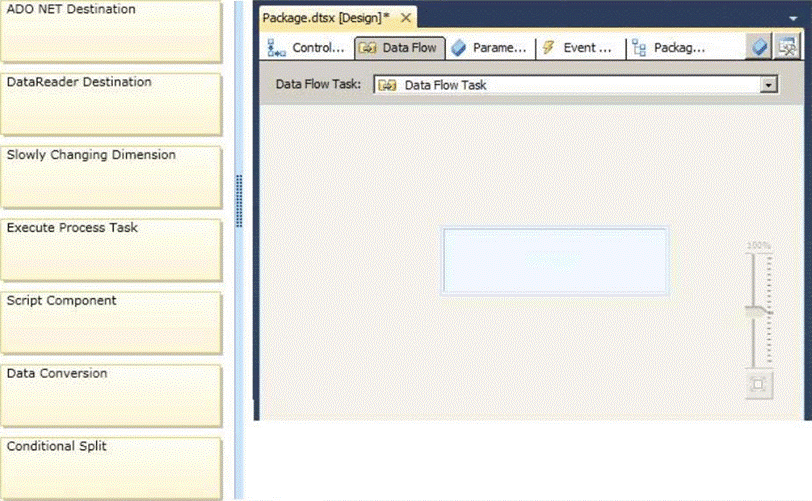Click the Package Explorer tree icon
This screenshot has width=812, height=501.
click(x=639, y=48)
